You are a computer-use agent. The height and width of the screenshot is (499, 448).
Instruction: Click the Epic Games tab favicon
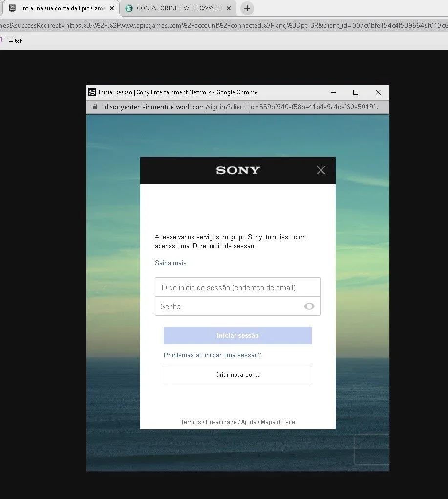coord(12,8)
